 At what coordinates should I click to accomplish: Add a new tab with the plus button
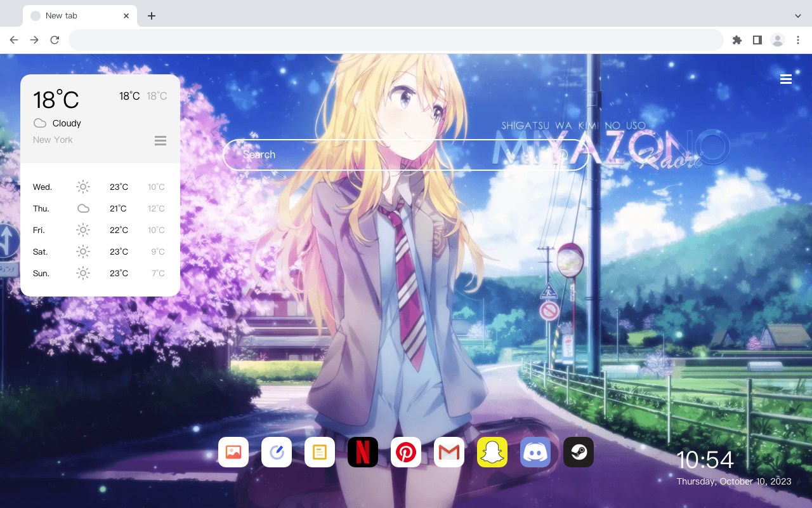(151, 16)
